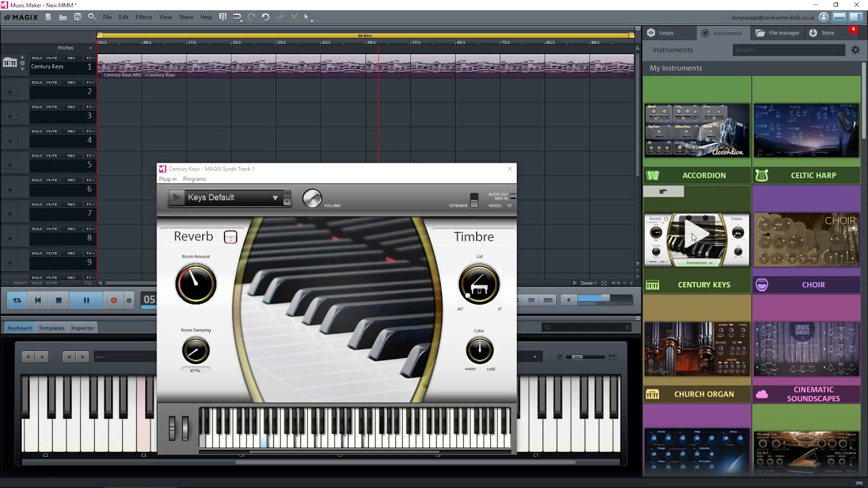Arm REC on track 4
This screenshot has height=488, width=868.
pyautogui.click(x=71, y=131)
